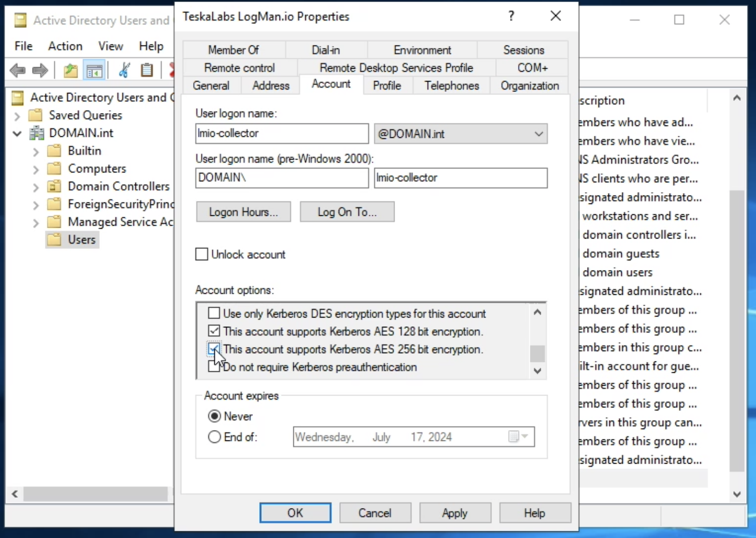
Task: Switch to the Telephones tab
Action: tap(452, 86)
